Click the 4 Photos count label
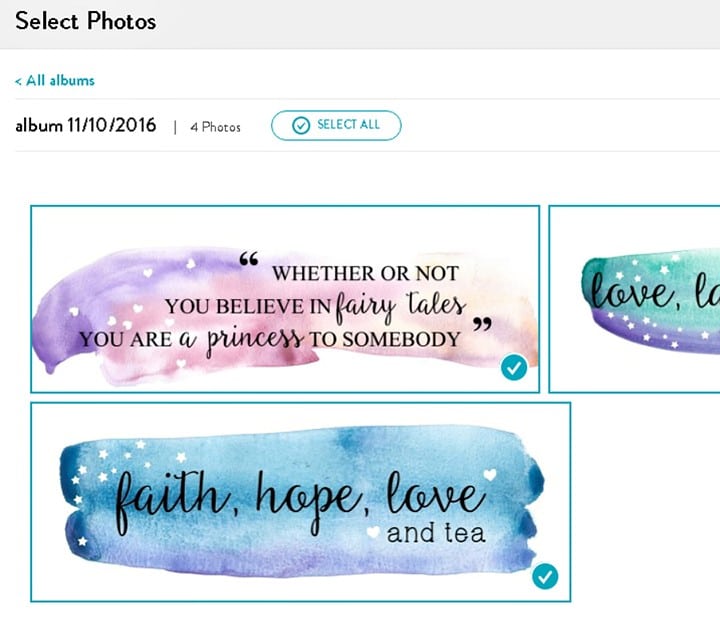This screenshot has height=627, width=720. [215, 127]
